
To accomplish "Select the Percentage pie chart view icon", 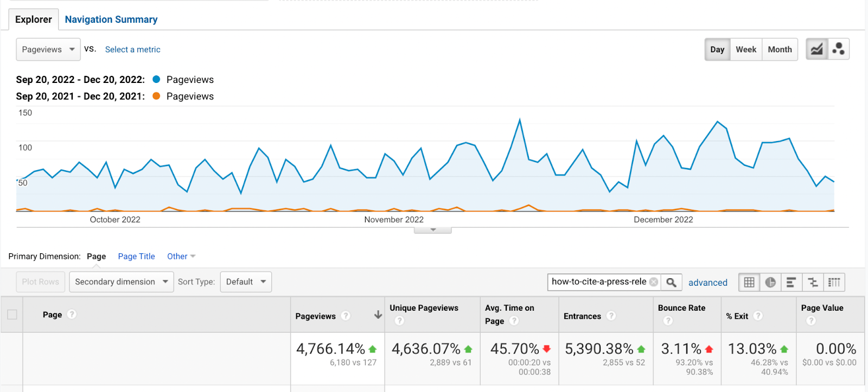I will pos(770,282).
